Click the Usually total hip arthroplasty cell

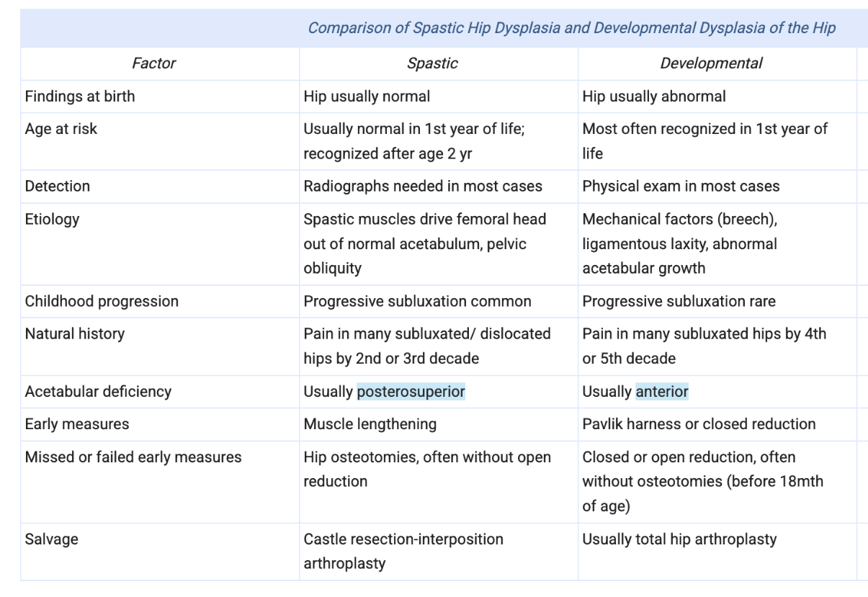click(679, 539)
